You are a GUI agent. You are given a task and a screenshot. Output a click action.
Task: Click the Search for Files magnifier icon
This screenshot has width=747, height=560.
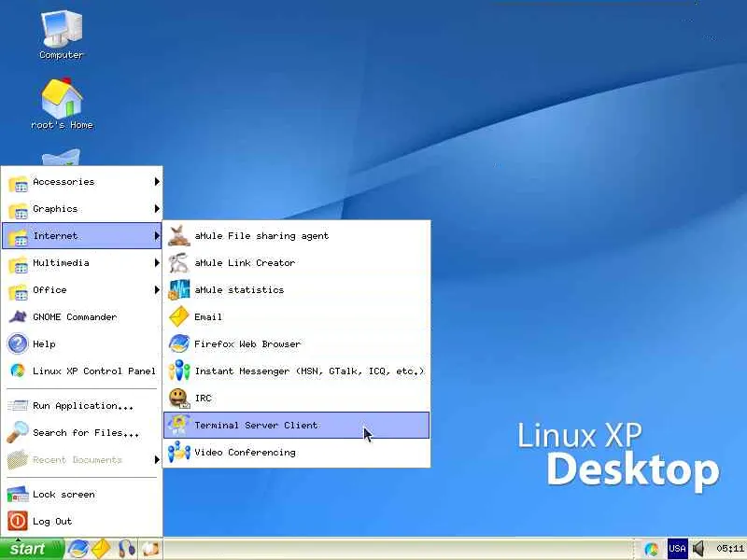[18, 432]
